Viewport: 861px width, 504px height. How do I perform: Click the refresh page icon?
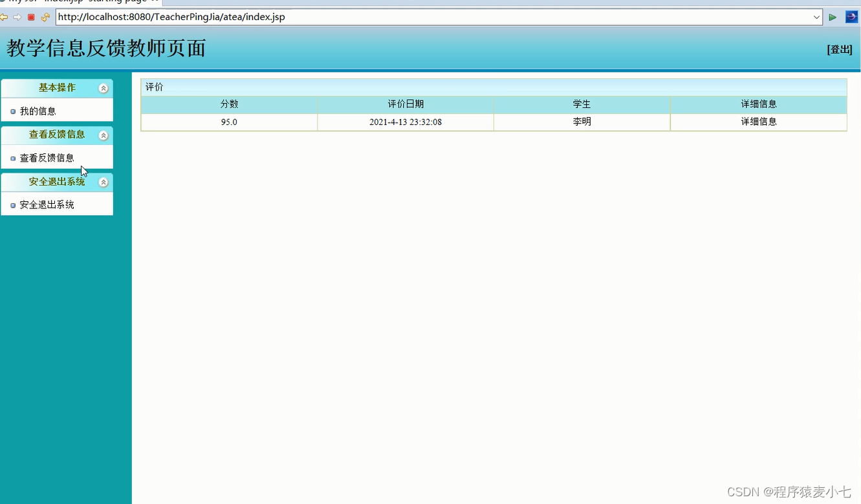click(x=45, y=17)
